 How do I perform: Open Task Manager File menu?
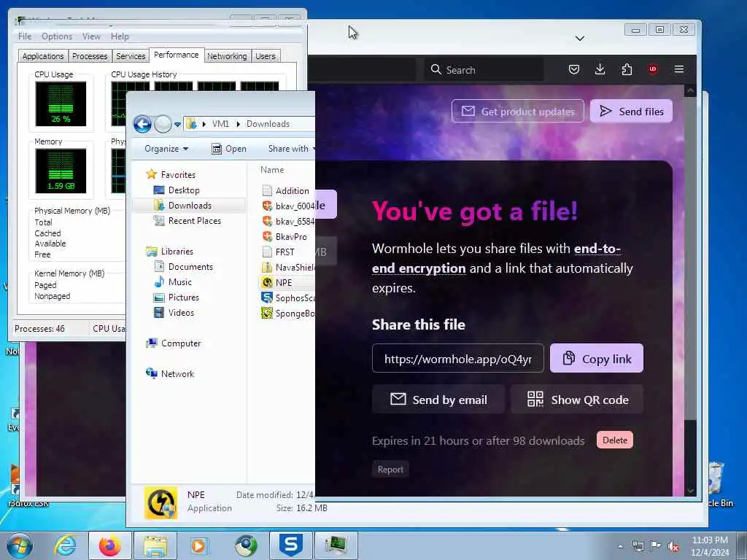point(24,36)
